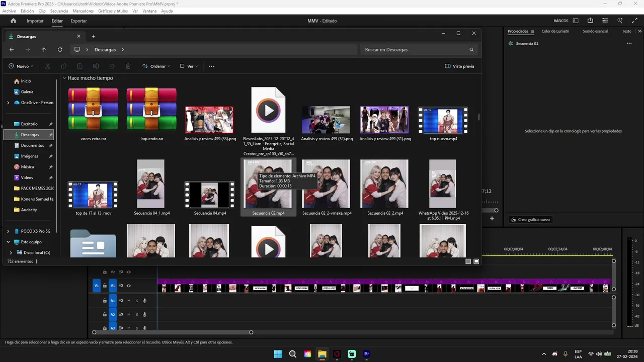Open File Explorer from Windows taskbar

point(322,354)
